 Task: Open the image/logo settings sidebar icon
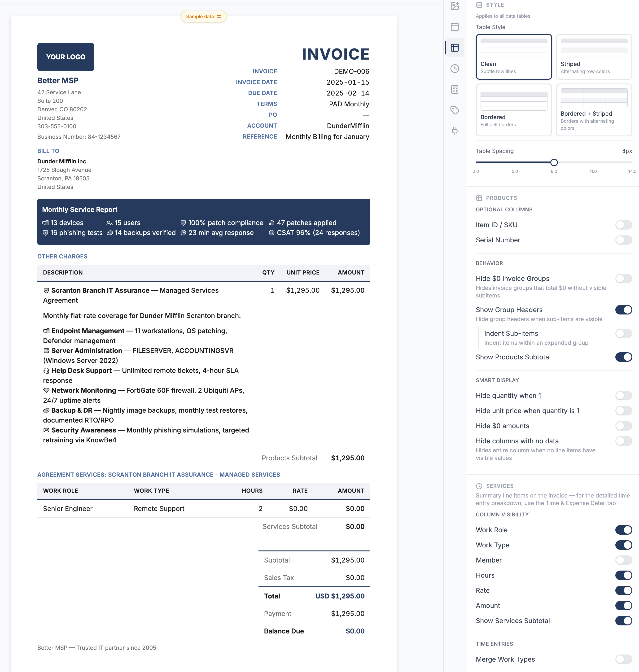pyautogui.click(x=455, y=6)
